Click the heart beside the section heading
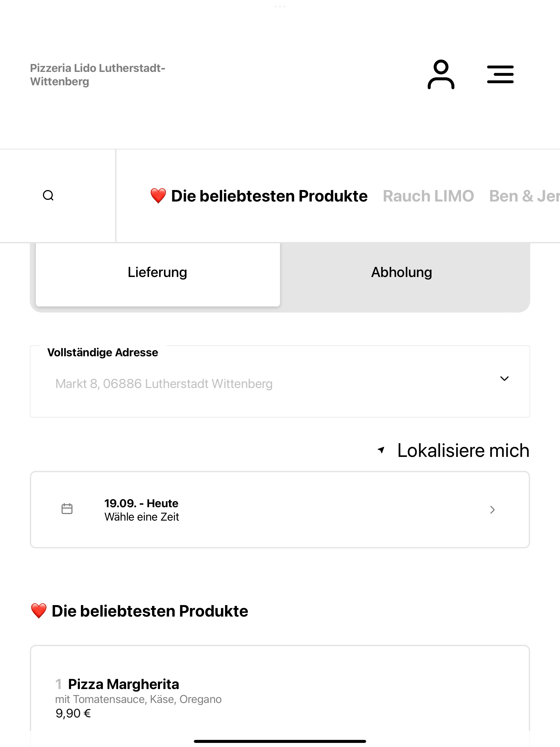Screen dimensions: 560x747 coord(39,611)
